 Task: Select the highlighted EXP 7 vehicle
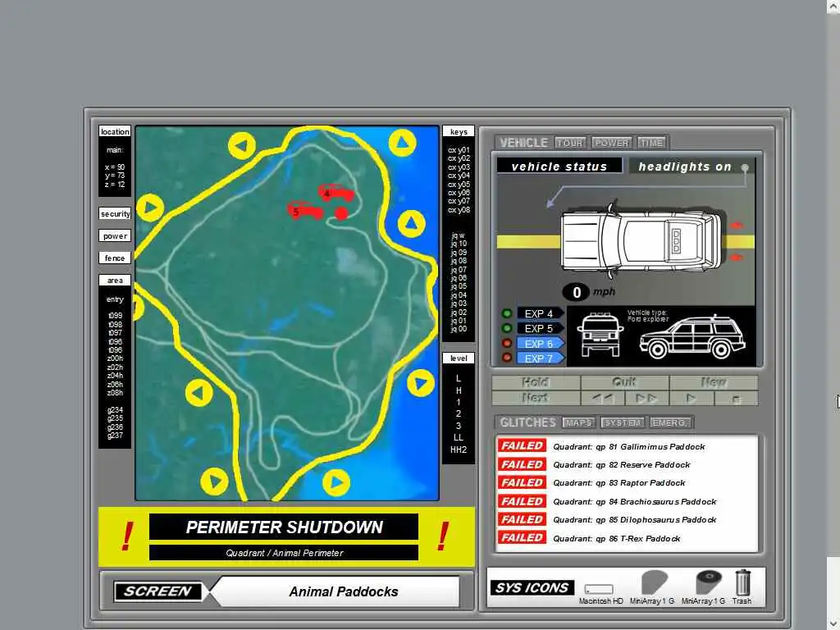(x=540, y=358)
